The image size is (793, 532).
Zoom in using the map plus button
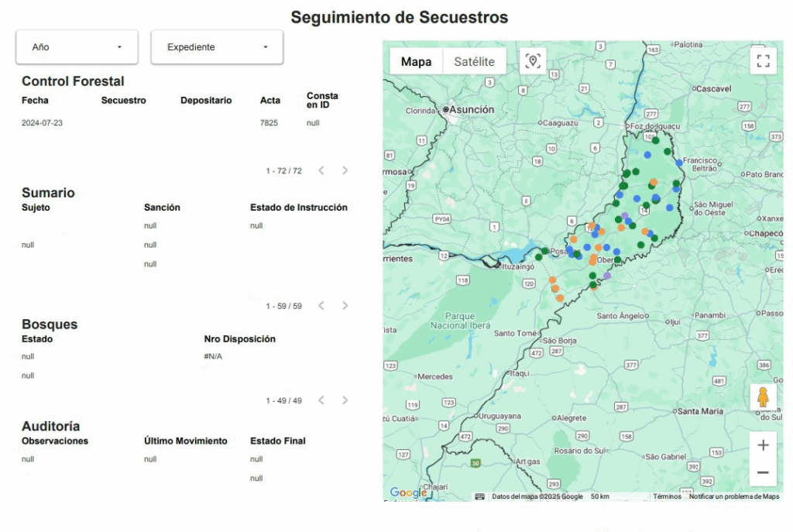pyautogui.click(x=763, y=444)
